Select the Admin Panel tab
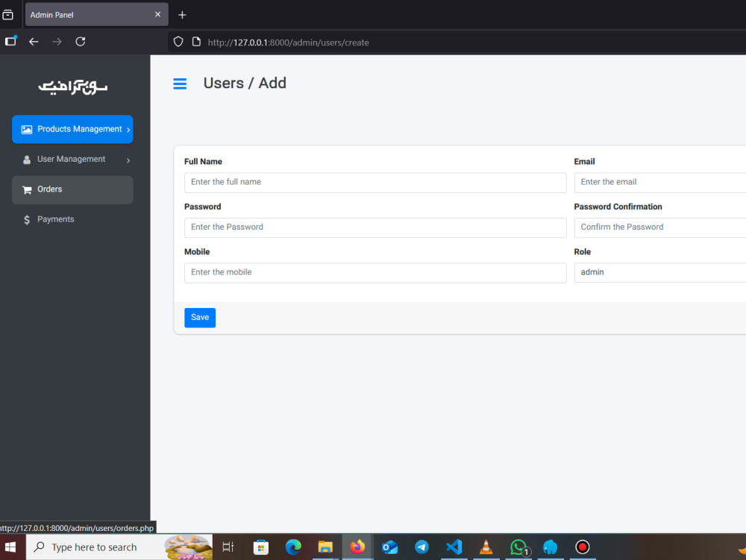This screenshot has height=560, width=746. 96,15
